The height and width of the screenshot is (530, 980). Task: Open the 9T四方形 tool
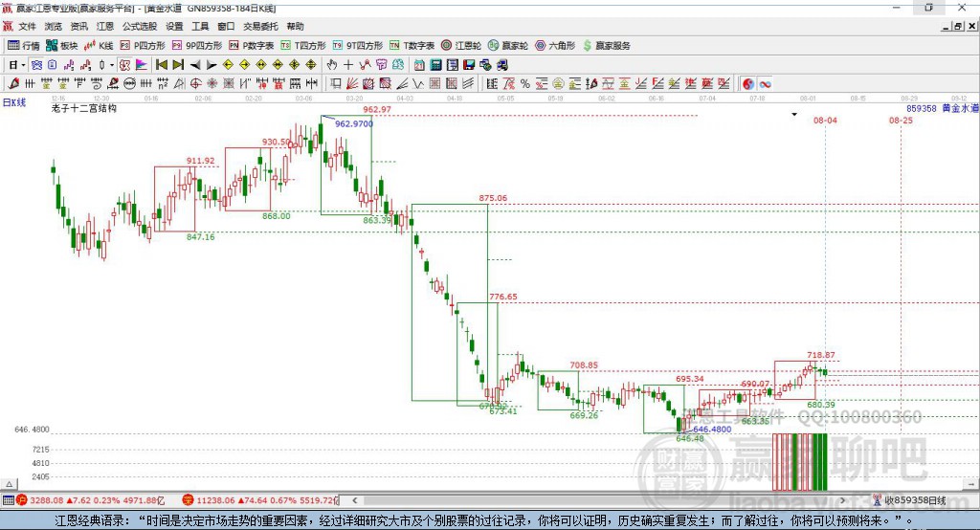coord(358,46)
